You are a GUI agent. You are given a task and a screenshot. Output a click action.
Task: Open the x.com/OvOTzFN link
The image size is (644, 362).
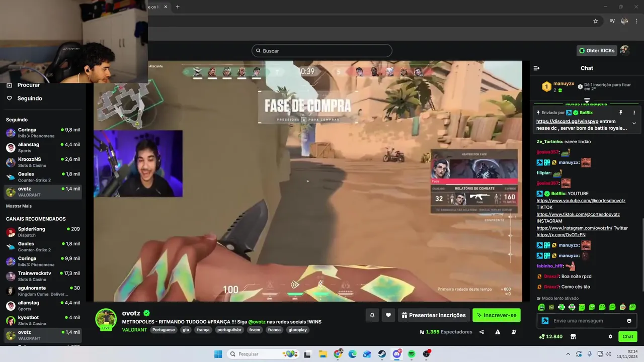pyautogui.click(x=561, y=235)
